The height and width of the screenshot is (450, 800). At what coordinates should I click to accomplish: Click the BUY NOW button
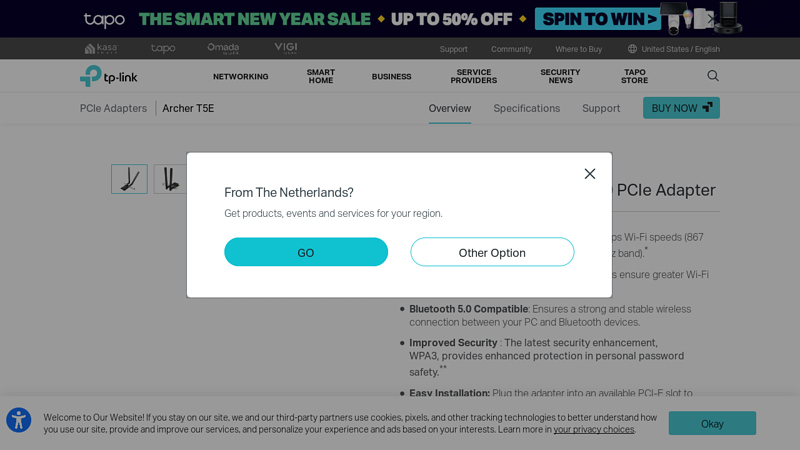click(x=681, y=108)
